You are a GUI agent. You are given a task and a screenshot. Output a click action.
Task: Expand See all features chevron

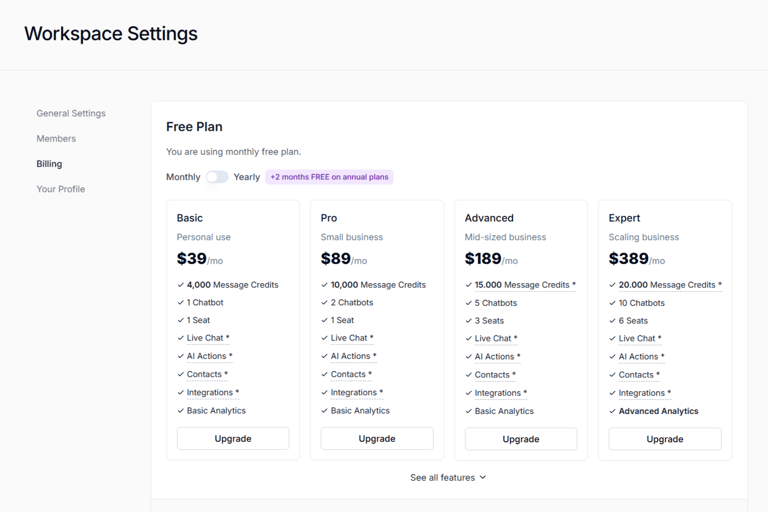pos(483,478)
